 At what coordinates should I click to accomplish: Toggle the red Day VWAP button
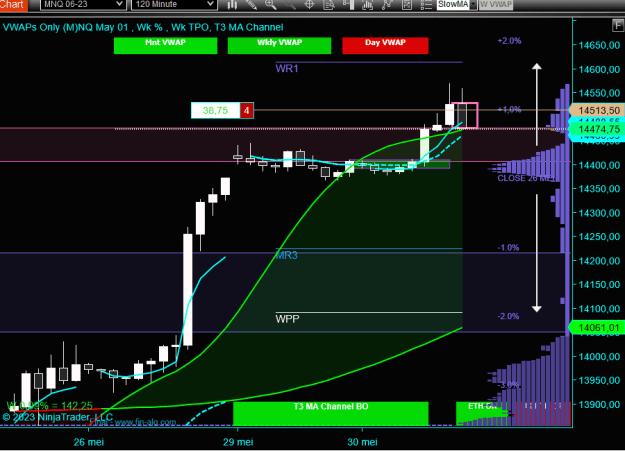[x=385, y=45]
